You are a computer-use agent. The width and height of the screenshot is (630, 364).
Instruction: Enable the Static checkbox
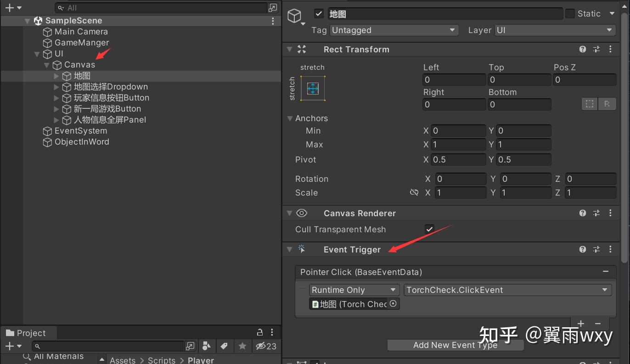[570, 14]
